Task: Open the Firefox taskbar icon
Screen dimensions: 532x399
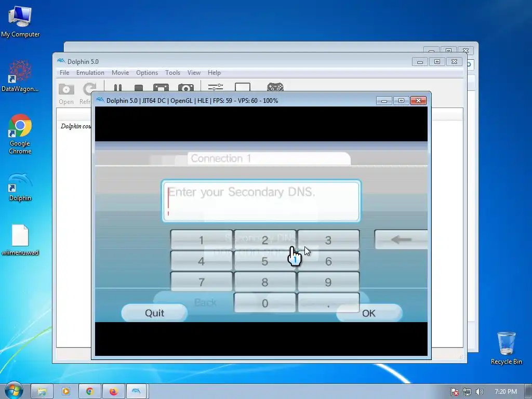Action: tap(113, 392)
